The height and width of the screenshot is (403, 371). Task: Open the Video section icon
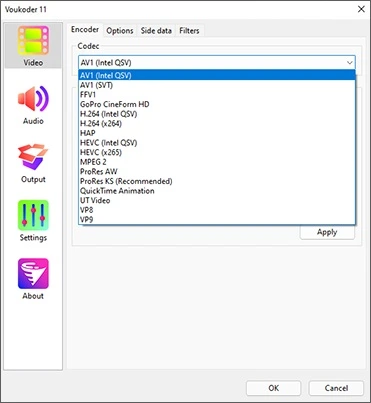tap(33, 41)
